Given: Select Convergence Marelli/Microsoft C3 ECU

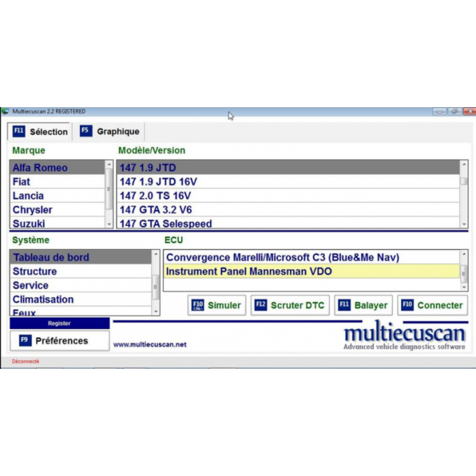Looking at the screenshot, I should pyautogui.click(x=311, y=257).
